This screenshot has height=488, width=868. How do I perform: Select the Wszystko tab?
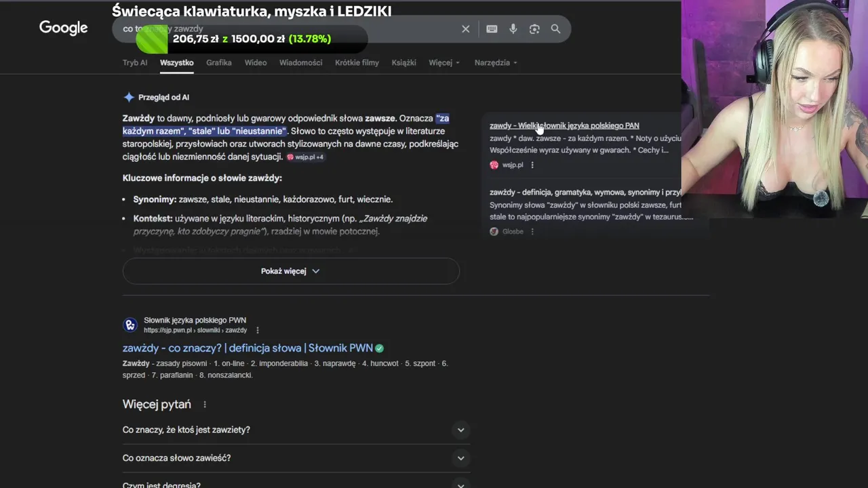[x=177, y=62]
